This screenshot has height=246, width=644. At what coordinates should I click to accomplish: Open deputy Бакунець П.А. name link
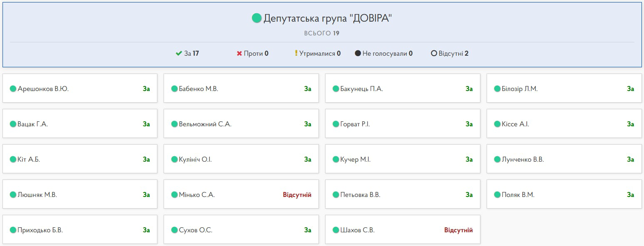click(x=361, y=89)
